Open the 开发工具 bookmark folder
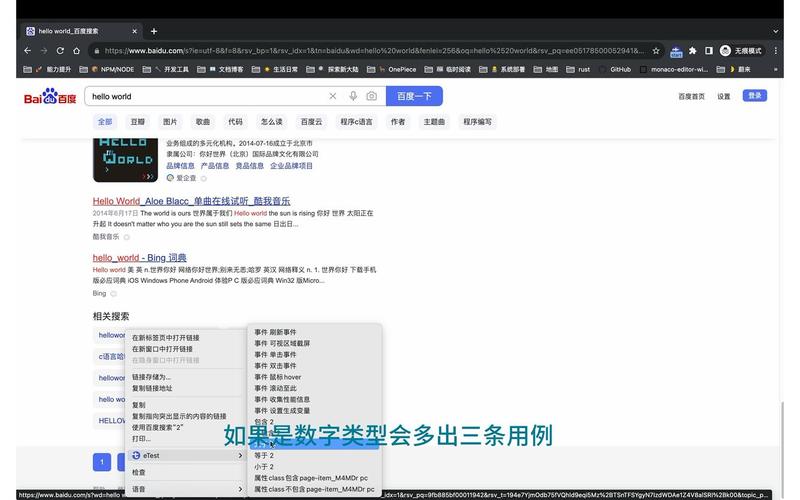 point(166,69)
